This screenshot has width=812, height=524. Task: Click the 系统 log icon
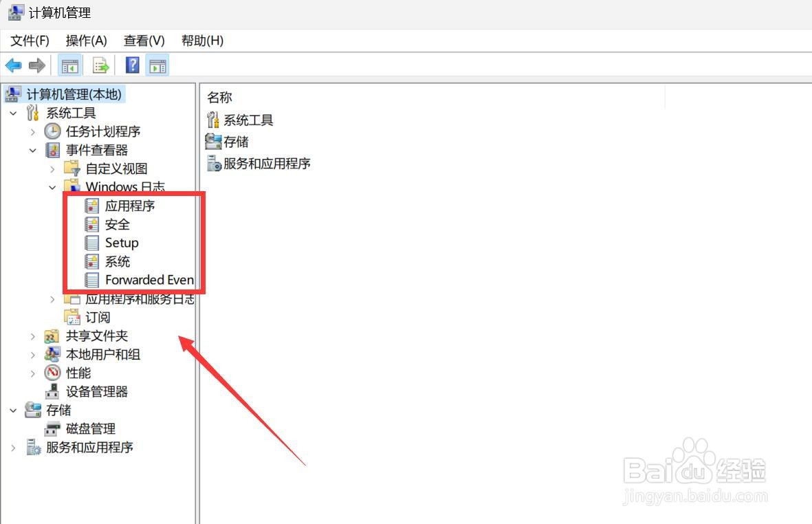coord(91,261)
